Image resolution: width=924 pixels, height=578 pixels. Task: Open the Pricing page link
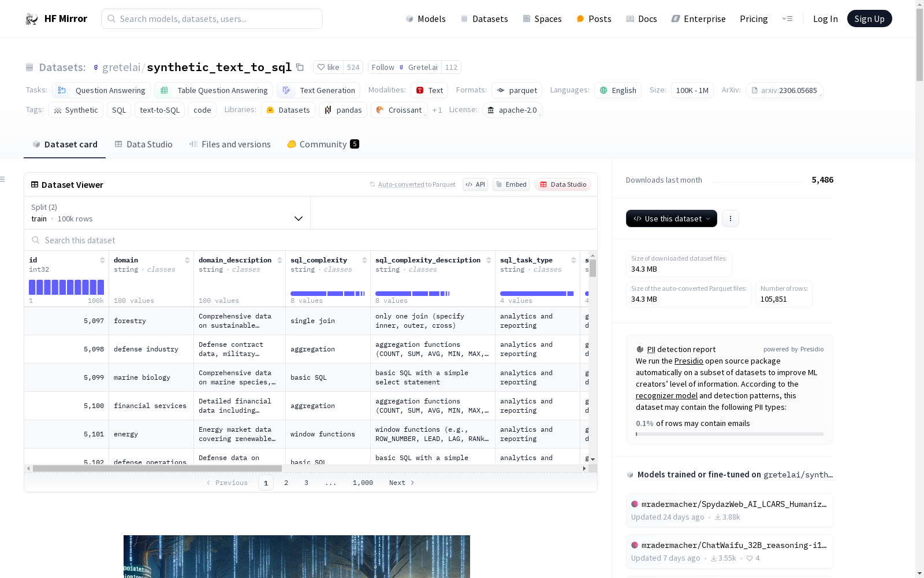pyautogui.click(x=754, y=18)
